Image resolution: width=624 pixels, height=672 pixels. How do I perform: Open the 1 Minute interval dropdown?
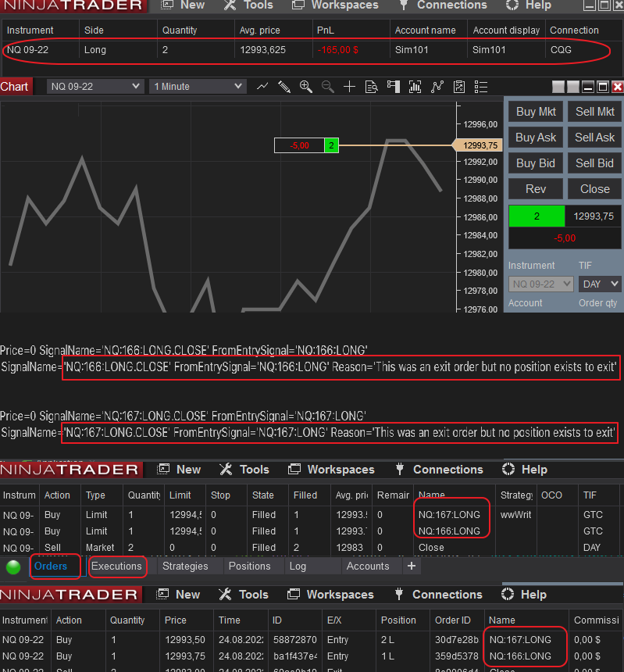[x=198, y=87]
